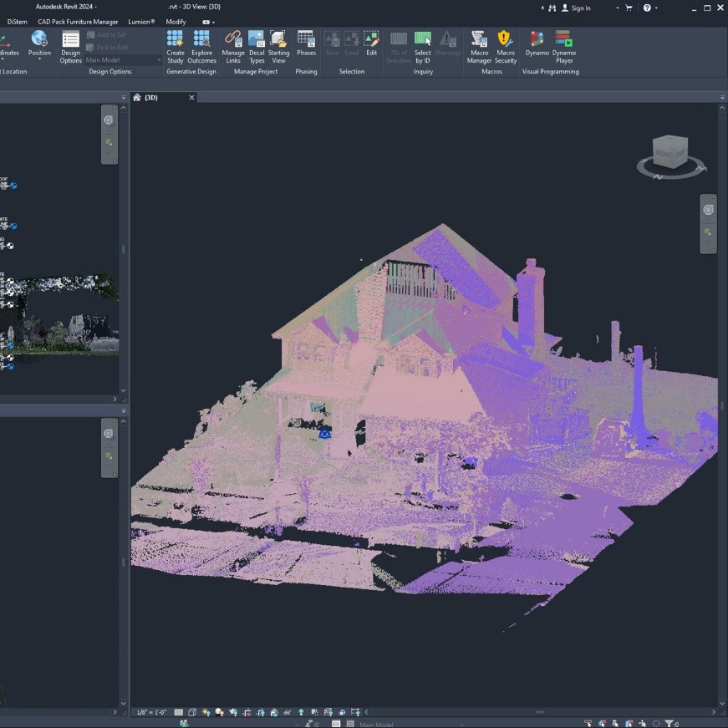
Task: Open the Dynamo Player
Action: 563,47
